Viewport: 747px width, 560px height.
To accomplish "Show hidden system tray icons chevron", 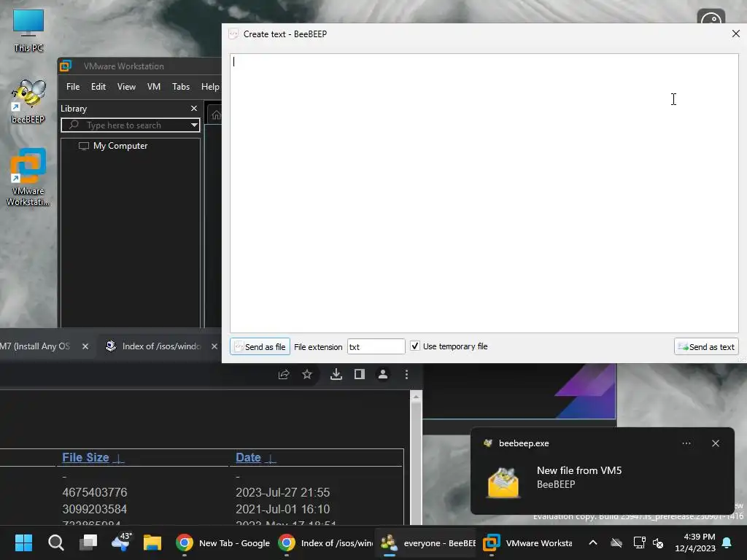I will (593, 542).
